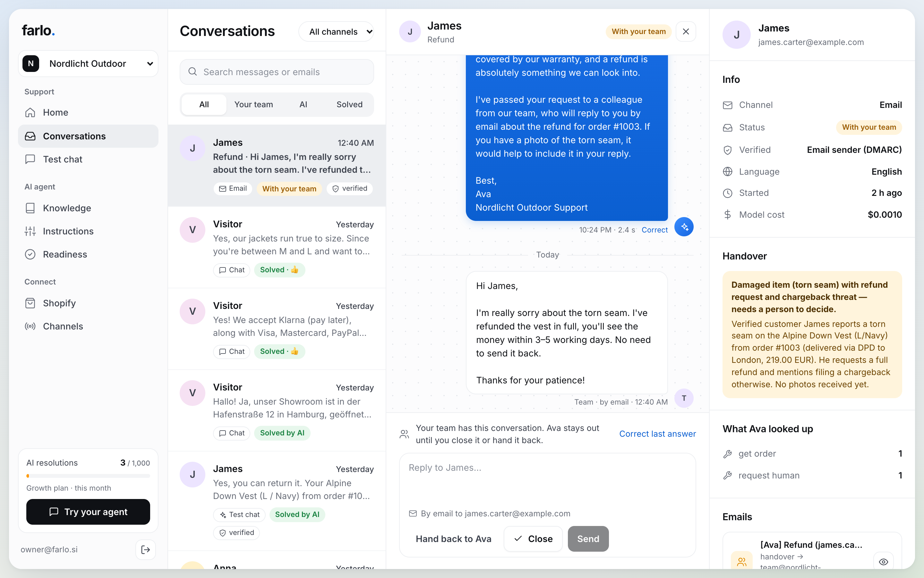This screenshot has height=578, width=924.
Task: Click the team people icon above reply box
Action: coord(404,434)
